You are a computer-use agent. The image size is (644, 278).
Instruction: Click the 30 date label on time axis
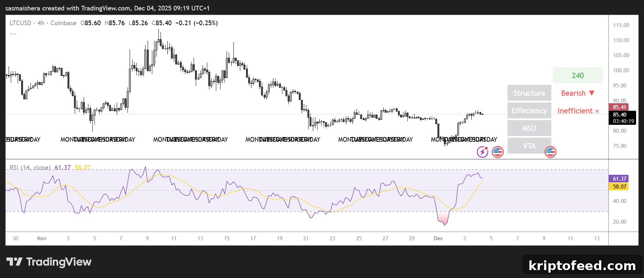15,238
